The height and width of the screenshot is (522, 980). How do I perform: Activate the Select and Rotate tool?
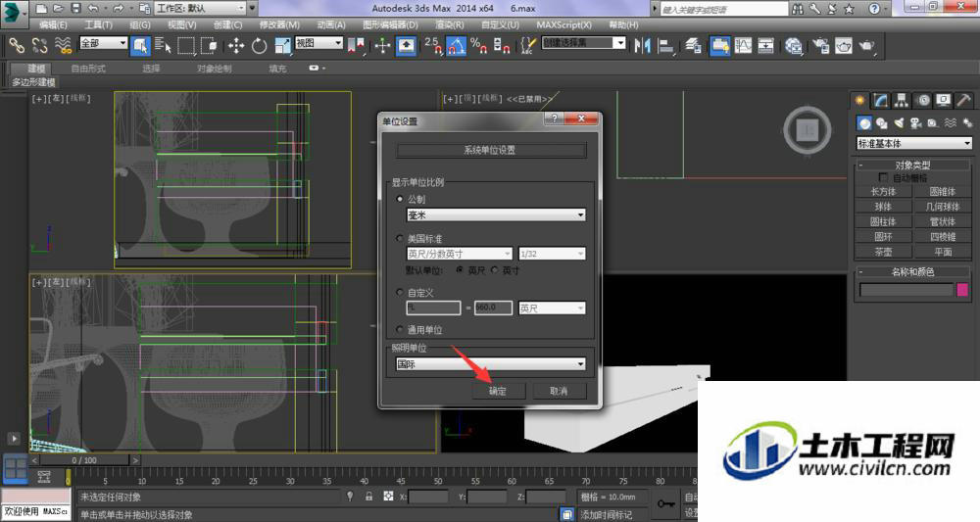click(x=260, y=46)
